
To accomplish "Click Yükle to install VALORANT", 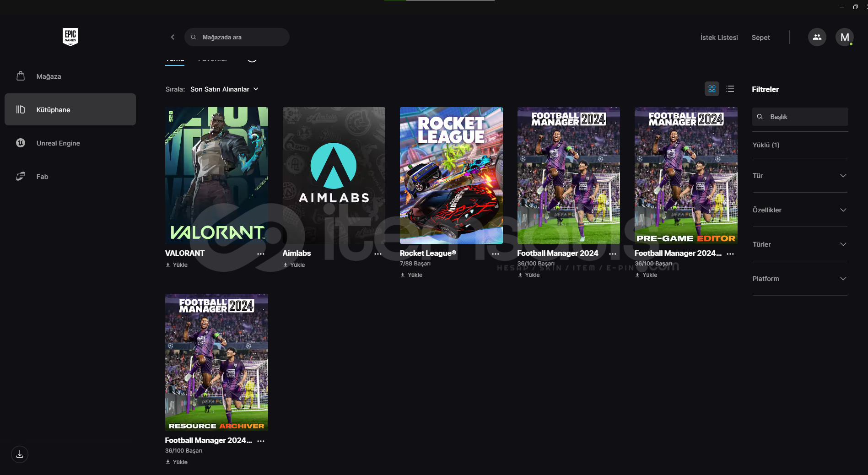I will 177,265.
